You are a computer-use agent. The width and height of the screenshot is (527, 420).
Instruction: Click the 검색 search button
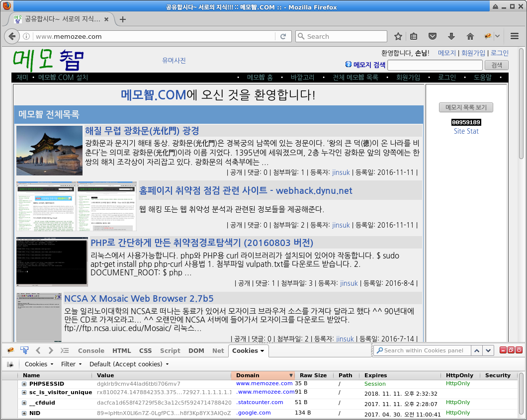coord(496,65)
